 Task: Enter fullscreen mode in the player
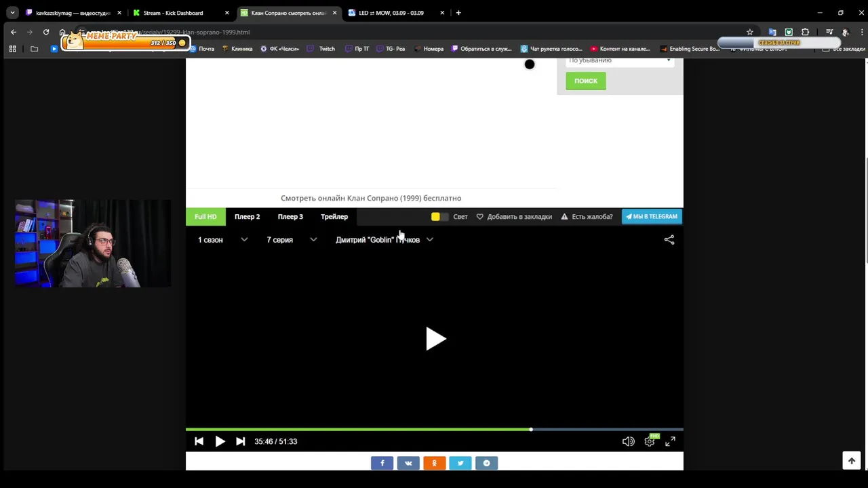(670, 441)
